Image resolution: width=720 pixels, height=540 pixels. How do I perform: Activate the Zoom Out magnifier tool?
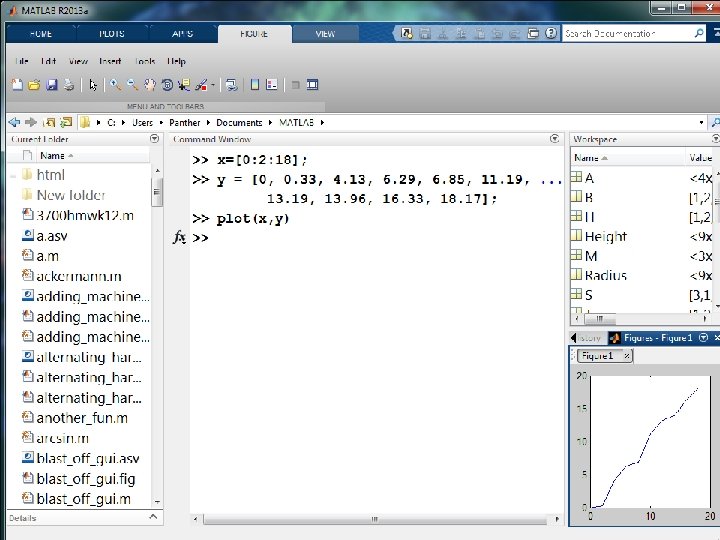132,85
